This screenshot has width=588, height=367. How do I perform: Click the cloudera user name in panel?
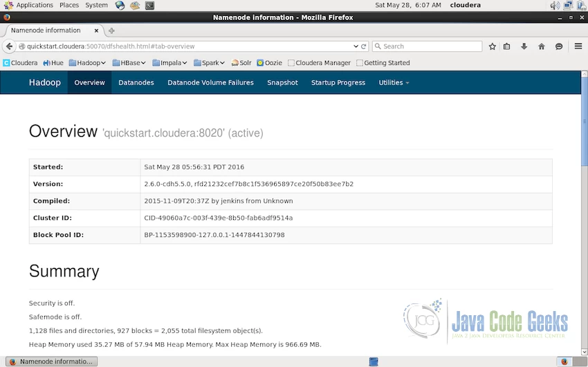pos(465,6)
